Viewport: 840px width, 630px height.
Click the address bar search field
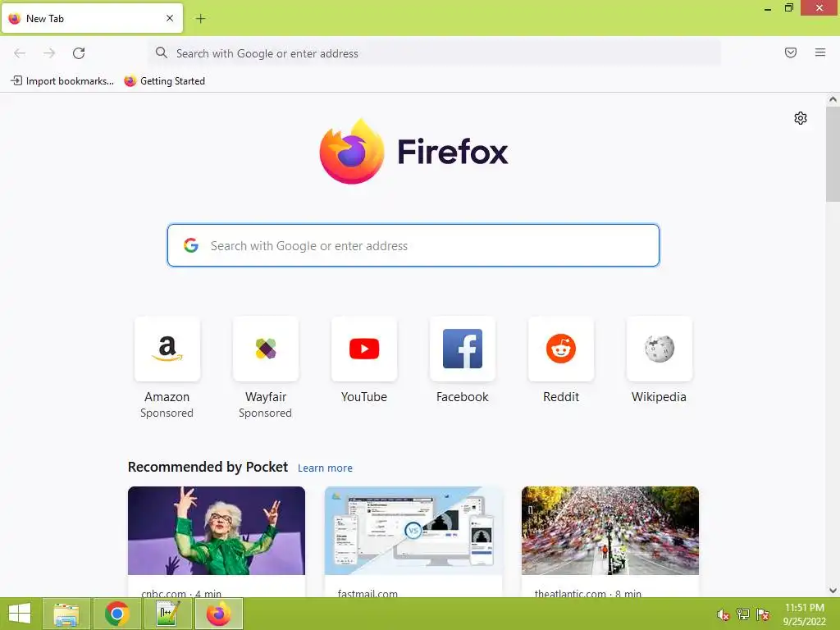[434, 53]
